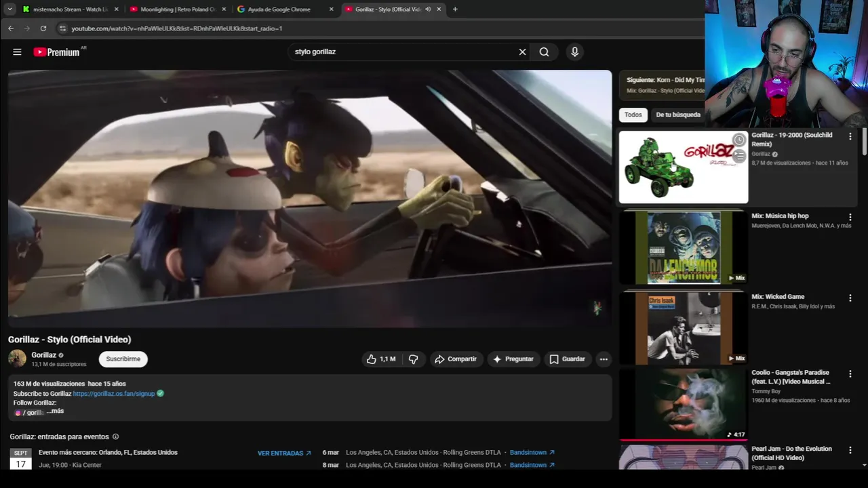The height and width of the screenshot is (488, 868).
Task: Open Mix: Música hip hop thumbnail
Action: tap(684, 247)
